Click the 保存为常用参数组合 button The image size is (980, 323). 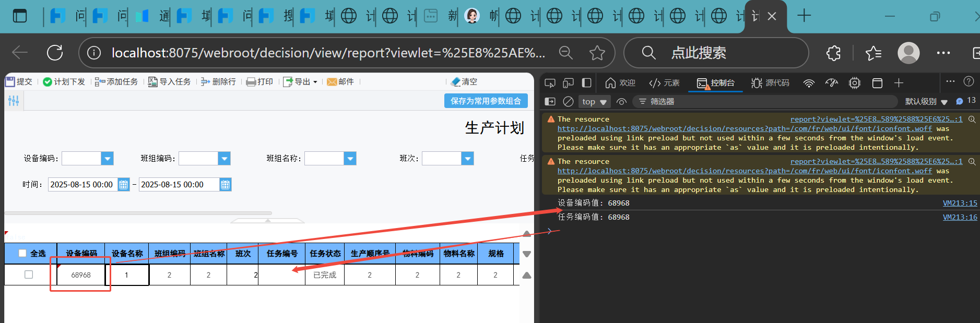[486, 101]
